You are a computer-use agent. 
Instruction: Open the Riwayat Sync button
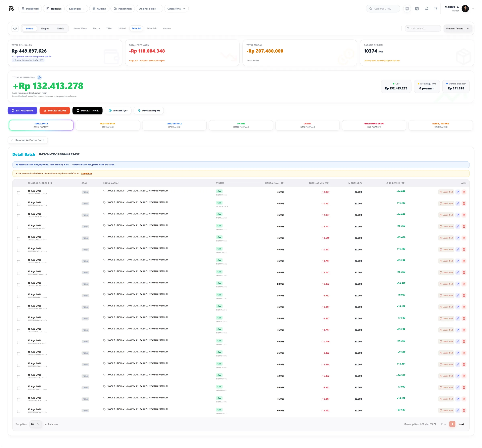point(118,111)
